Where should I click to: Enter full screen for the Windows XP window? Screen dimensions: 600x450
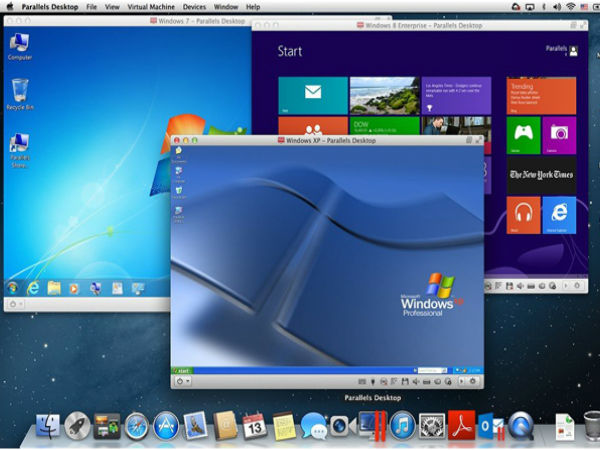[x=478, y=140]
